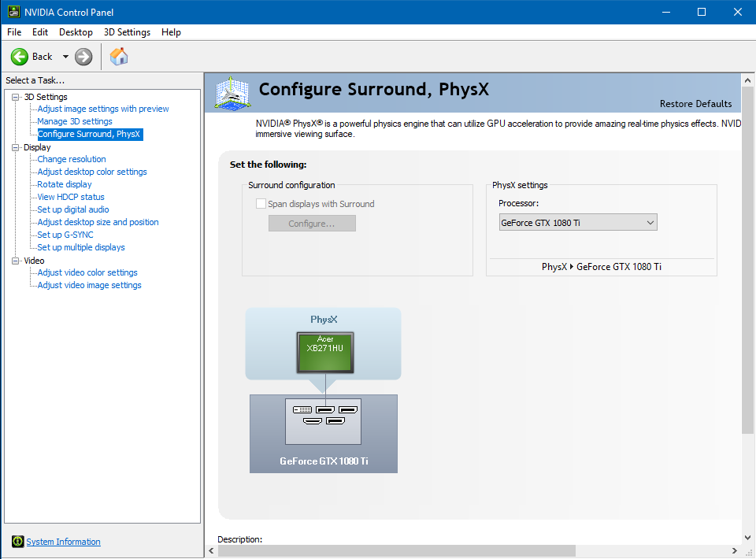Image resolution: width=756 pixels, height=559 pixels.
Task: Open Set up digital audio
Action: (x=73, y=209)
